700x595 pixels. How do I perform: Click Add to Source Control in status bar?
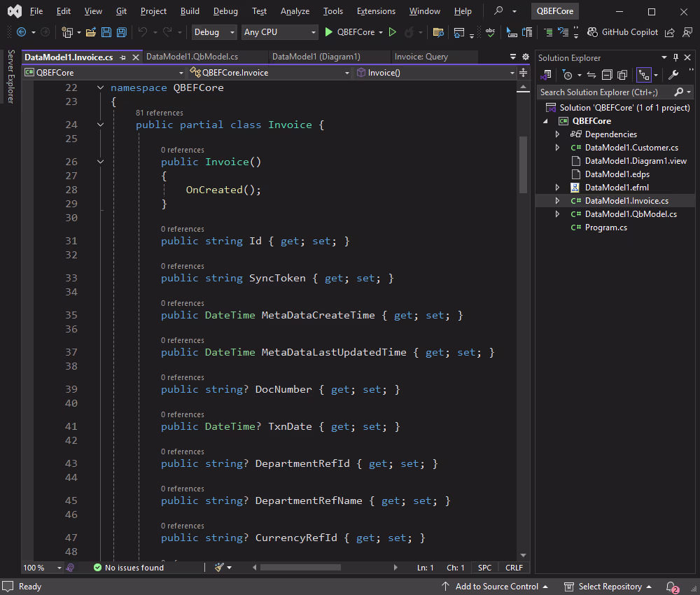click(495, 586)
